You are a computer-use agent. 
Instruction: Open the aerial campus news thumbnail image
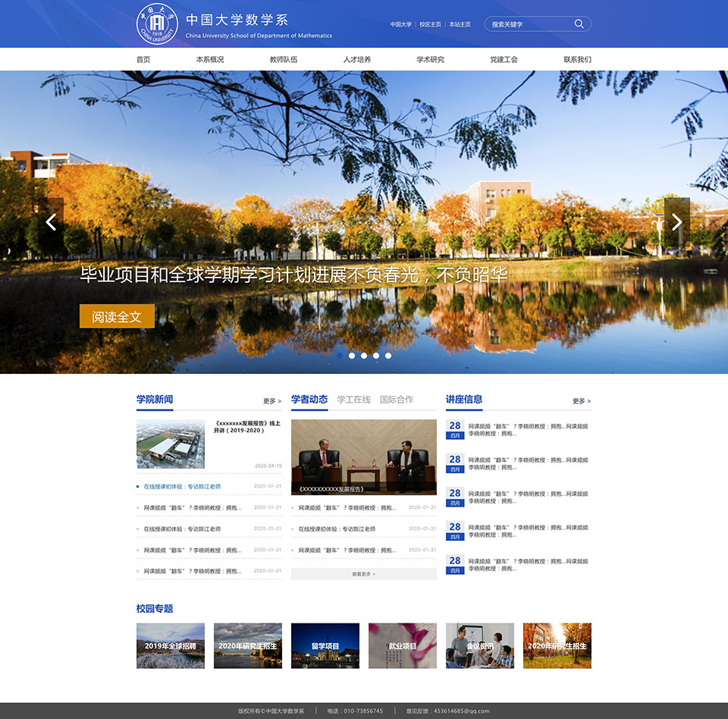pyautogui.click(x=171, y=444)
